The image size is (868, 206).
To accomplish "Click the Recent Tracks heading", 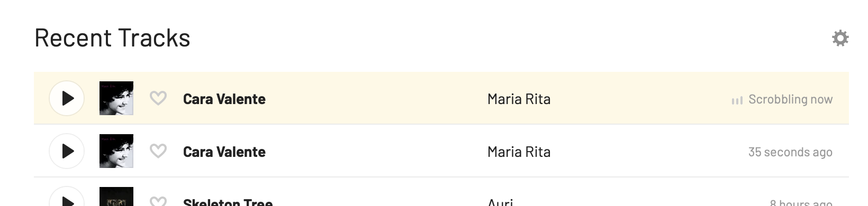I will tap(112, 38).
